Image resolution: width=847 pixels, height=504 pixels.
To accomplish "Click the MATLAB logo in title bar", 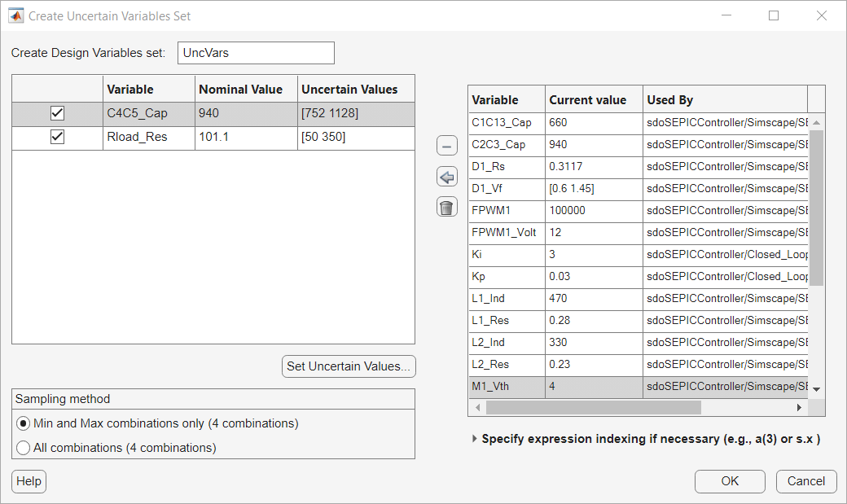I will (15, 15).
